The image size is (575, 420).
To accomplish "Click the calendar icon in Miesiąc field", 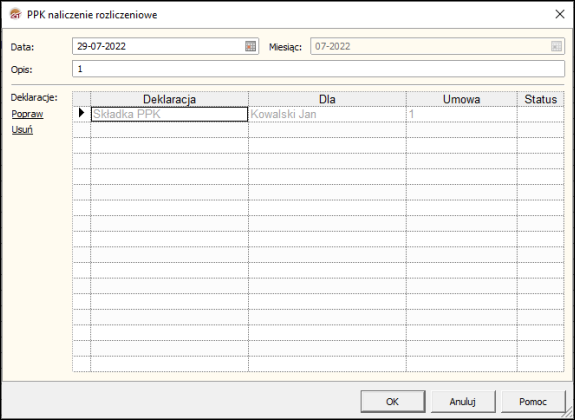I will pyautogui.click(x=556, y=46).
